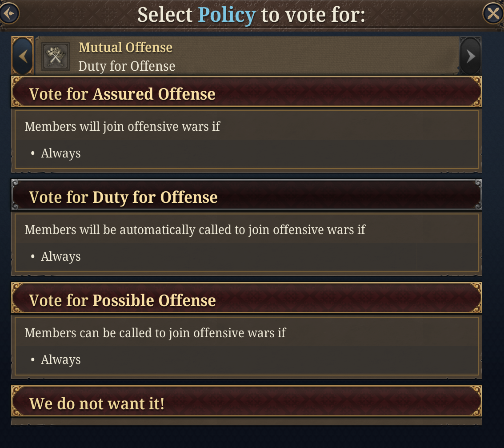Select the 'Always' bullet under Assured Offense
Screen dimensions: 504x448
(x=60, y=153)
